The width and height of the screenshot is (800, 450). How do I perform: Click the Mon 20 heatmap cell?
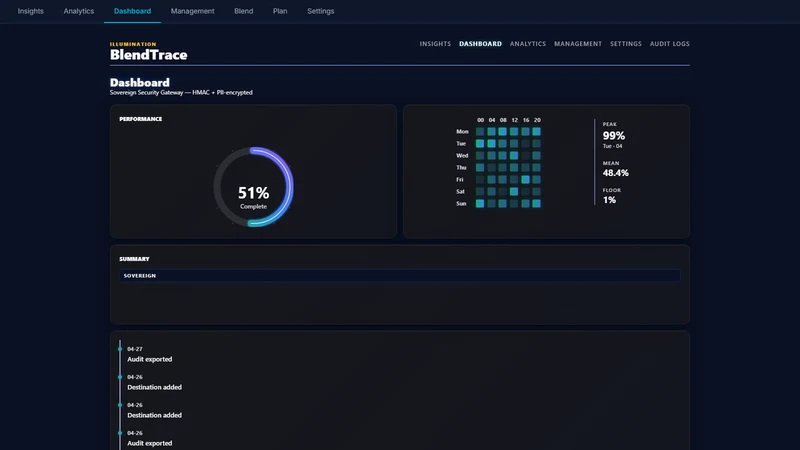coord(536,132)
